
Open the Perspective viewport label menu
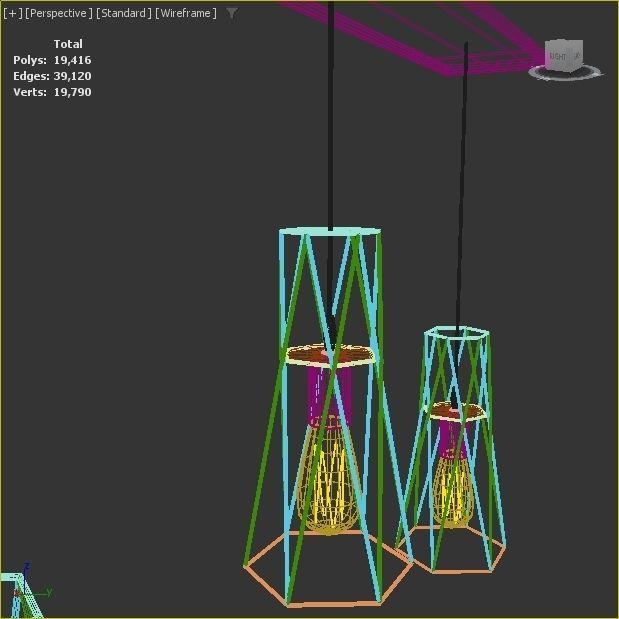pyautogui.click(x=59, y=13)
